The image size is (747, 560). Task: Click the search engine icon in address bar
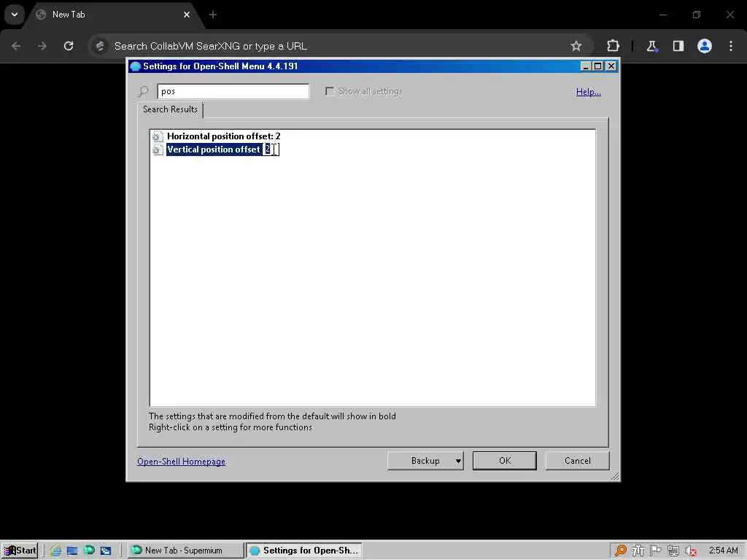(99, 46)
